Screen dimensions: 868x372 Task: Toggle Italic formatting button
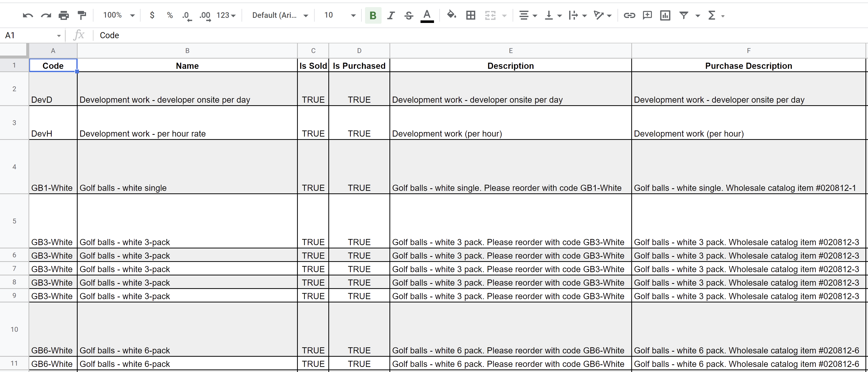[x=390, y=15]
